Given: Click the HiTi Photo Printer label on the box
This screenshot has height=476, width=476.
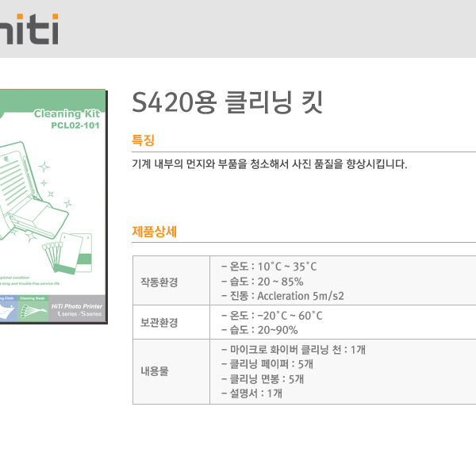Looking at the screenshot, I should (77, 306).
